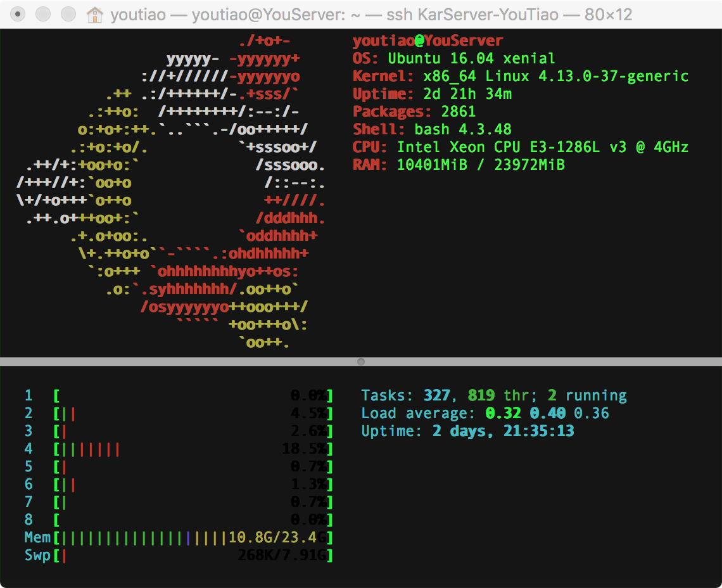Click the 'Packages: 2861' line

coord(414,112)
